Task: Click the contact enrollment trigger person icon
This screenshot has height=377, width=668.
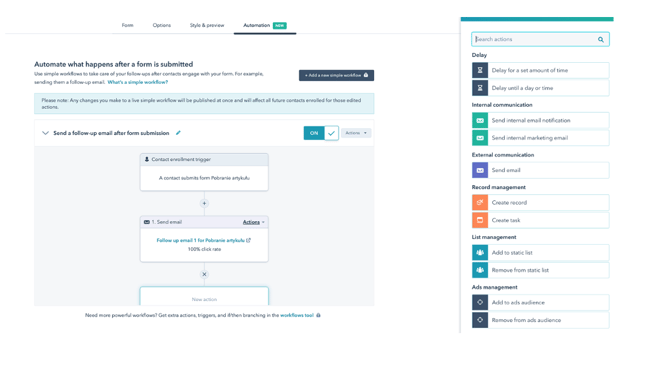Action: (x=147, y=159)
